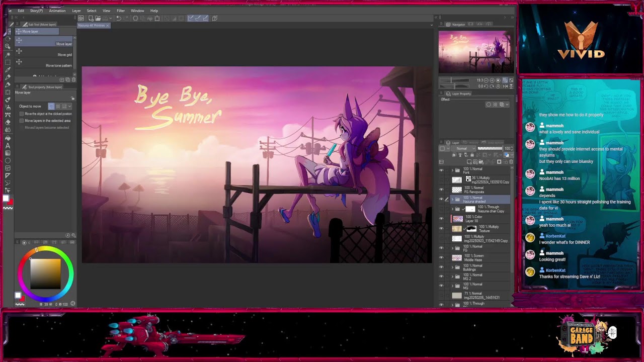The height and width of the screenshot is (362, 644).
Task: Click the New layer folder icon
Action: [x=481, y=162]
